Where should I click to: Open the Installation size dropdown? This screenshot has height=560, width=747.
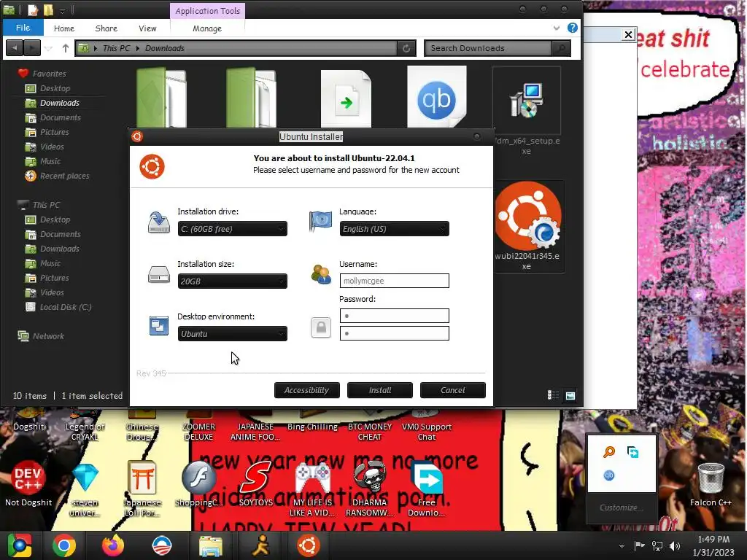point(233,281)
